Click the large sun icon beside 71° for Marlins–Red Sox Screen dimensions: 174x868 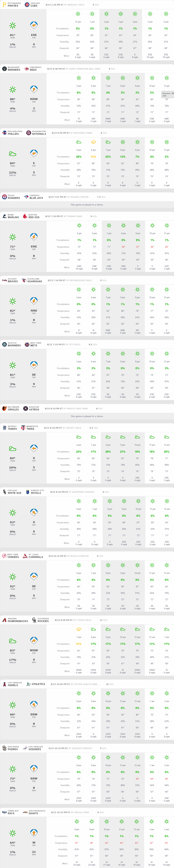pos(12,237)
